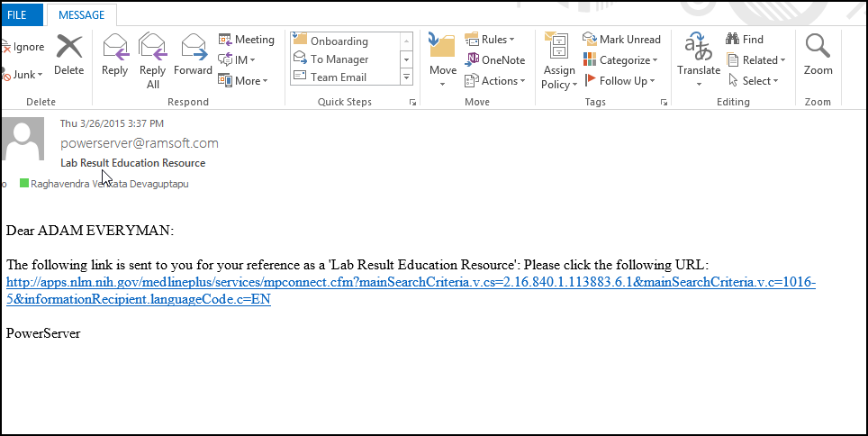The height and width of the screenshot is (436, 868).
Task: Apply the To Manager quick step
Action: (339, 59)
